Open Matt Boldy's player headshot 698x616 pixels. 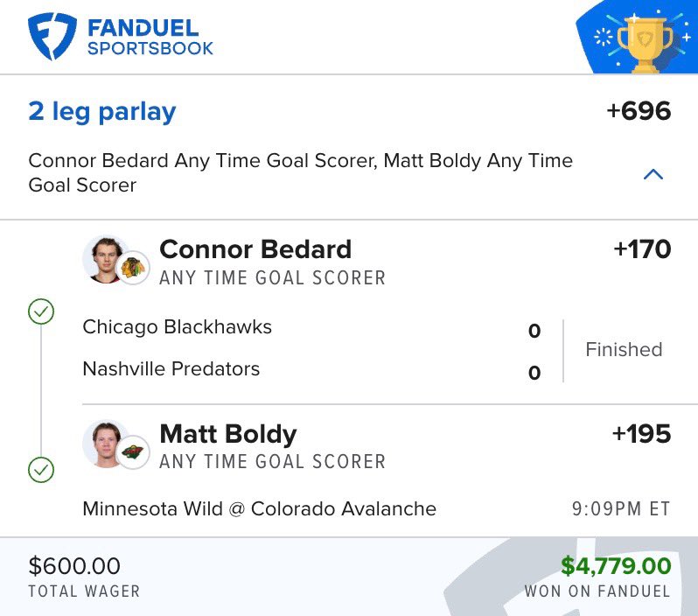[104, 442]
